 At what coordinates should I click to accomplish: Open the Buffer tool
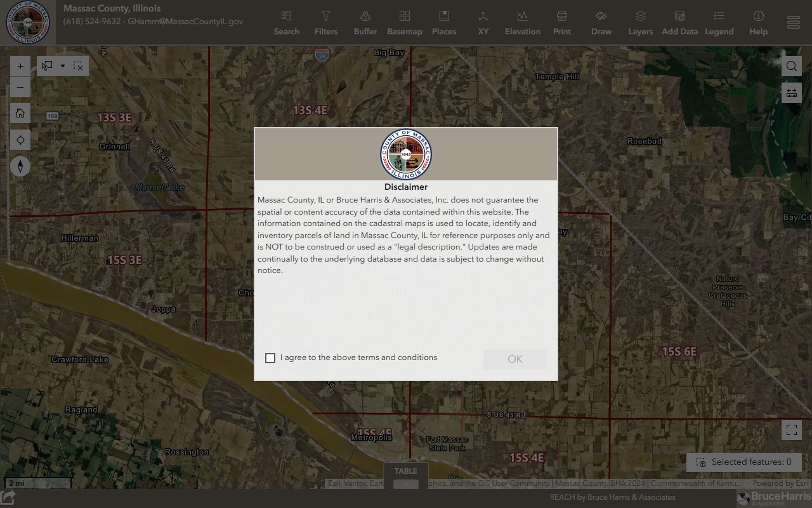[365, 23]
